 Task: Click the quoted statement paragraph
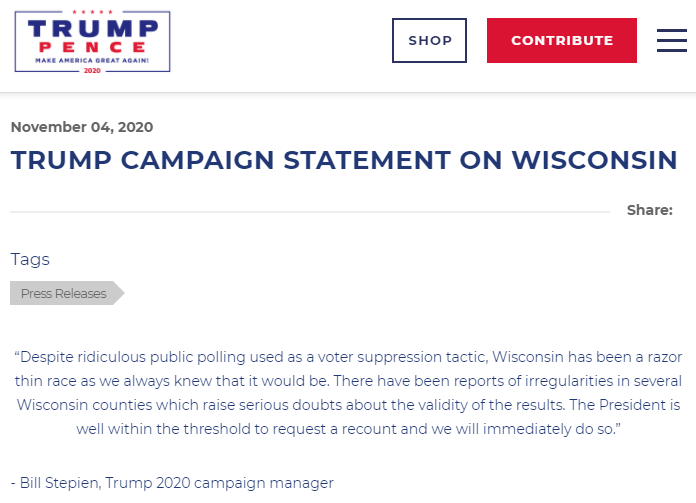348,392
